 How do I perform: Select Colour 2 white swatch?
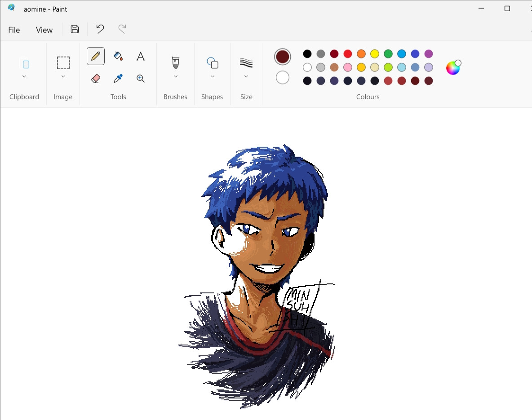click(x=282, y=78)
